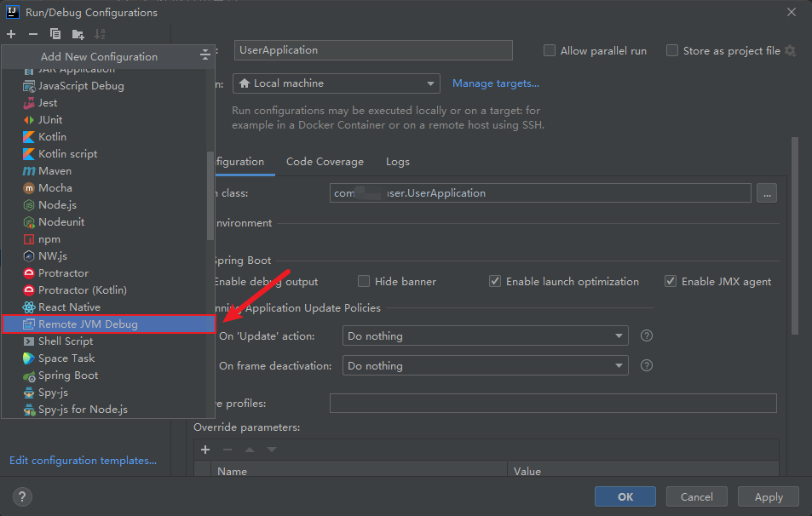Open the help question mark button
Viewport: 812px width, 516px height.
point(23,497)
